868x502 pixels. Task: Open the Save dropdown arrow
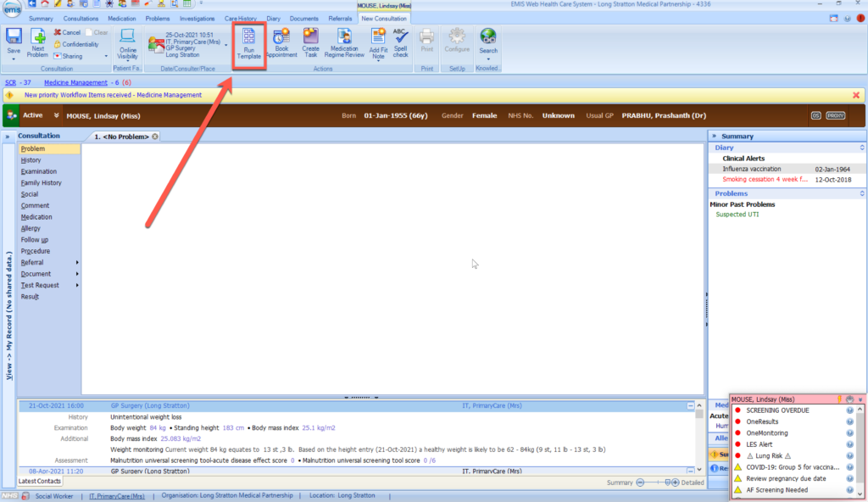(x=14, y=59)
